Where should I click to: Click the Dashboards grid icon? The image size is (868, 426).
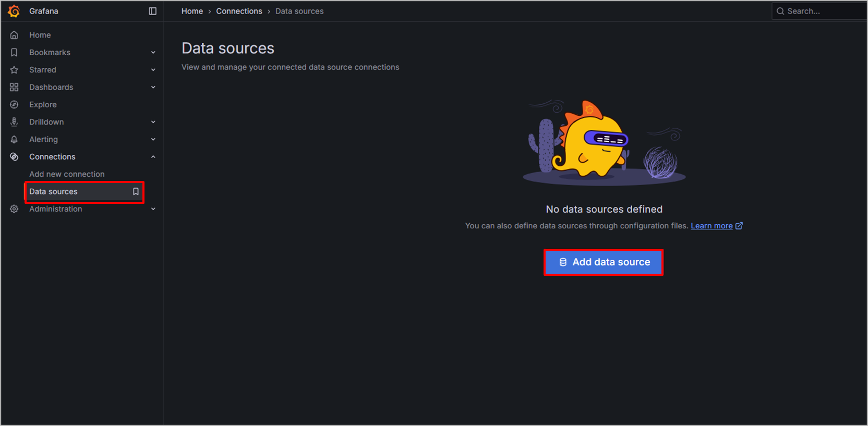tap(14, 87)
